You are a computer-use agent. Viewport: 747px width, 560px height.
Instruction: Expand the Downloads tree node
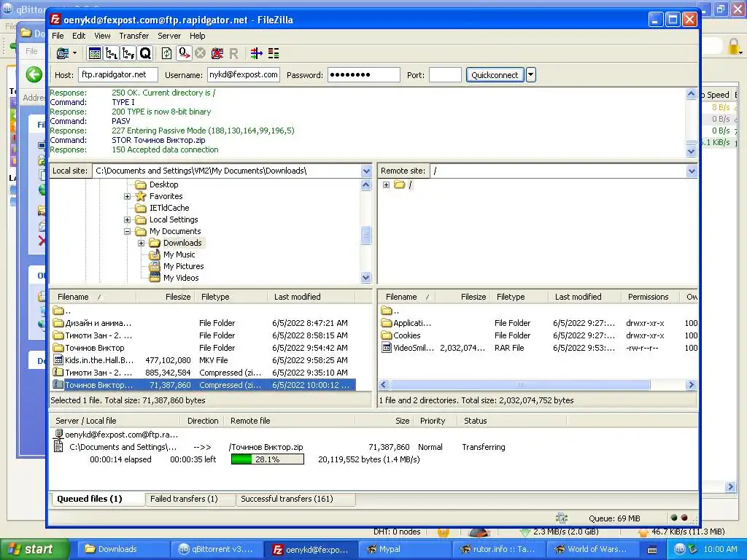click(x=141, y=244)
